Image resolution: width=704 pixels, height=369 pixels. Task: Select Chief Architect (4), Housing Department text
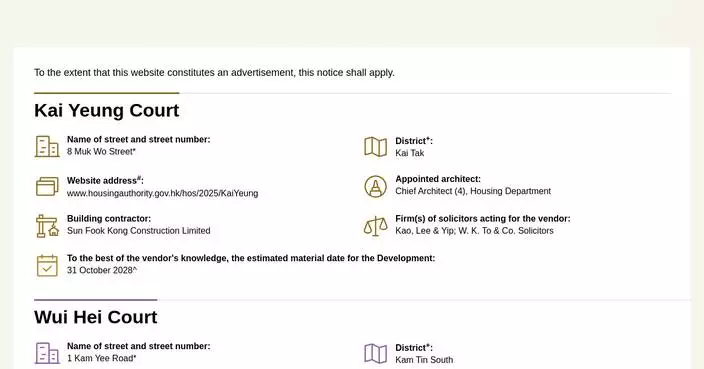coord(473,191)
